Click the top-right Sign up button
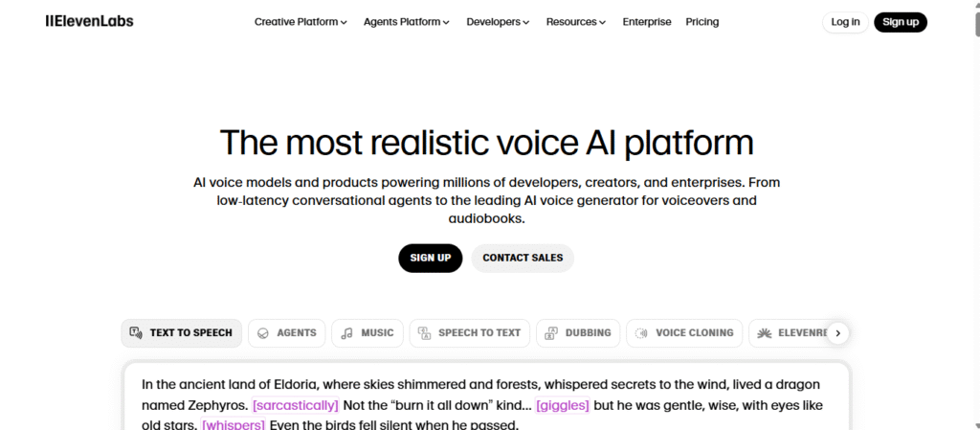The height and width of the screenshot is (430, 980). point(901,22)
